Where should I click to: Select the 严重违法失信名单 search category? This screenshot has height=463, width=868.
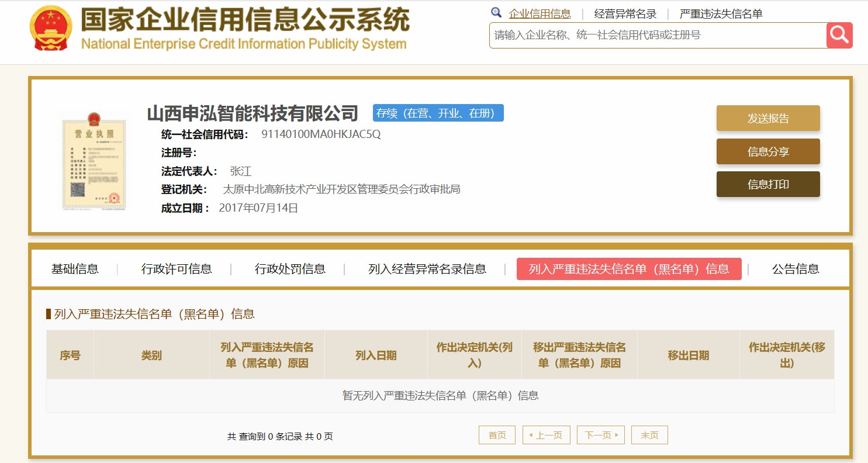tap(721, 14)
